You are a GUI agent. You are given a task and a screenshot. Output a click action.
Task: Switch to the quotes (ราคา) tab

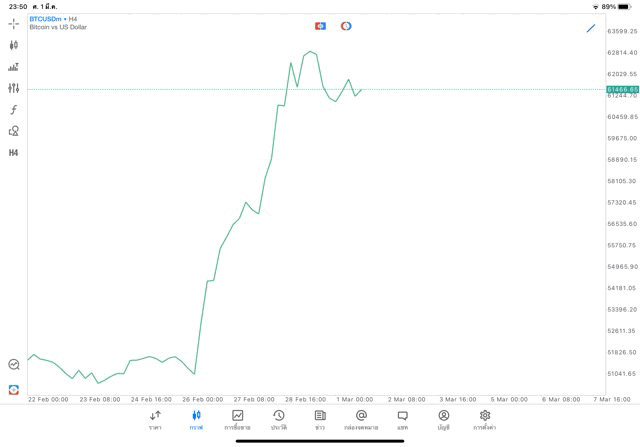click(155, 419)
